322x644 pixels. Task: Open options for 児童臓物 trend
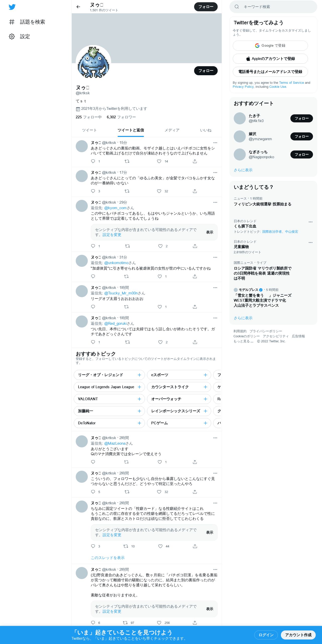(310, 243)
